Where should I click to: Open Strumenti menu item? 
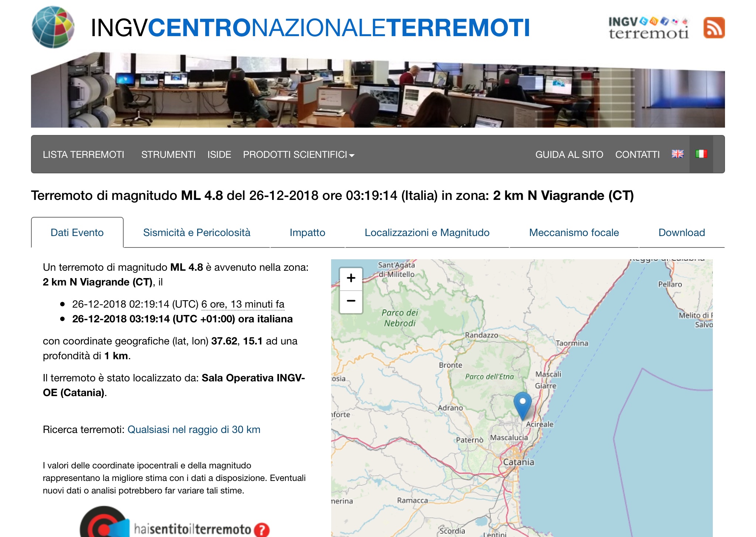pyautogui.click(x=168, y=155)
